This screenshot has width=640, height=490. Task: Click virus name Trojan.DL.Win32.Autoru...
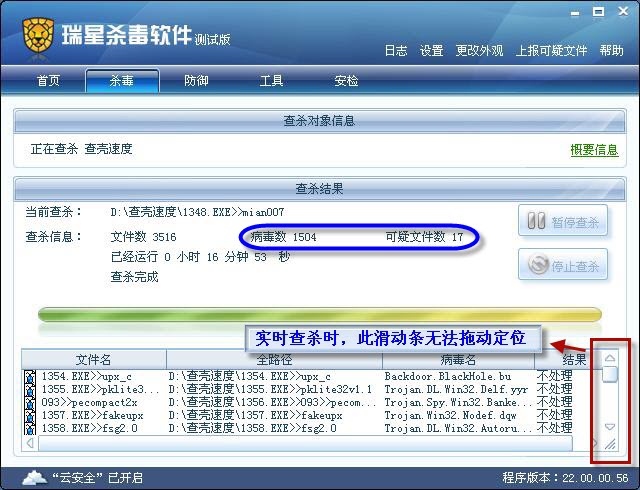[x=458, y=429]
